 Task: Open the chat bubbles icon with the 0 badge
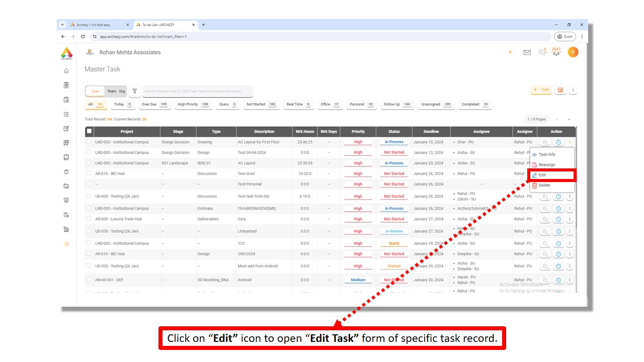(542, 52)
